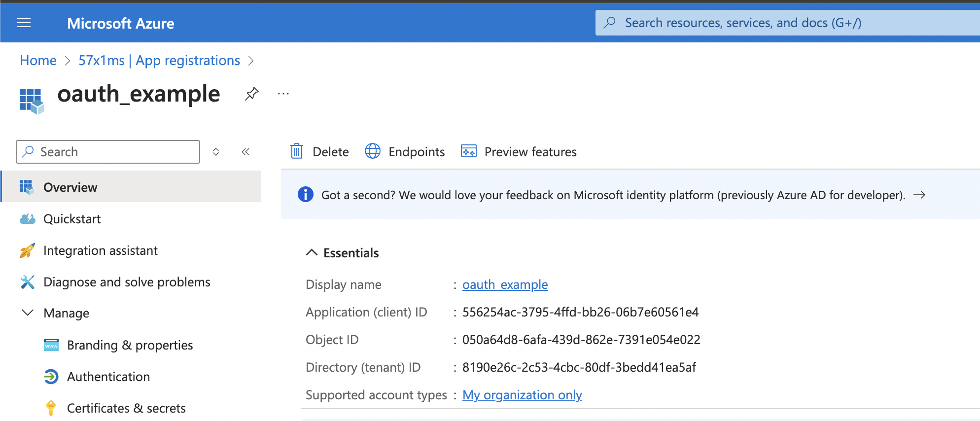Click the Directory (tenant) ID label
Viewport: 980px width, 421px height.
tap(363, 367)
